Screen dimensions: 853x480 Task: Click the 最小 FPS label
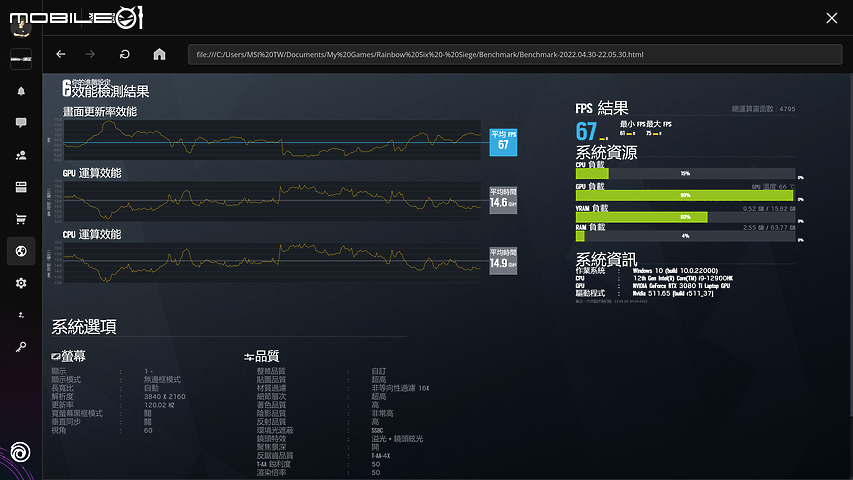click(632, 125)
